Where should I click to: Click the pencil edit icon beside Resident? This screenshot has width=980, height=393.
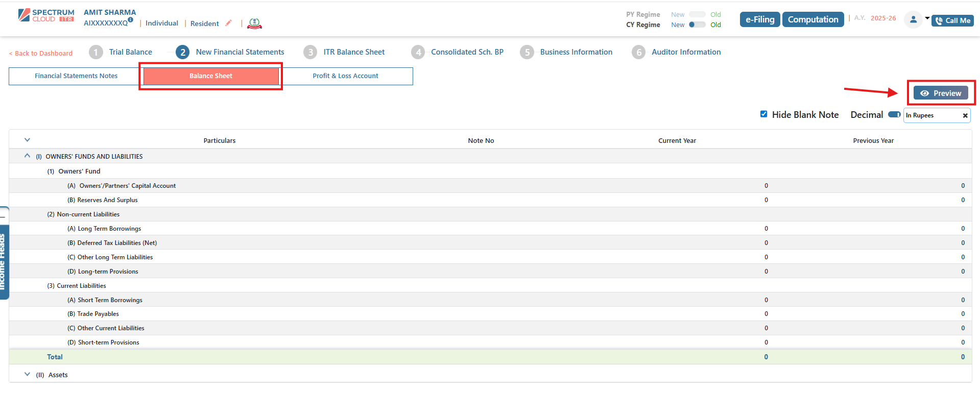click(x=228, y=23)
